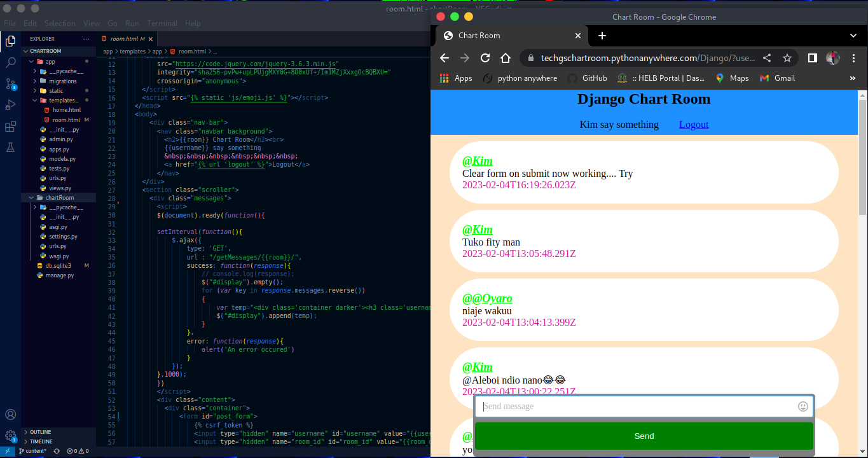Open the Search view in activity bar

tap(10, 62)
